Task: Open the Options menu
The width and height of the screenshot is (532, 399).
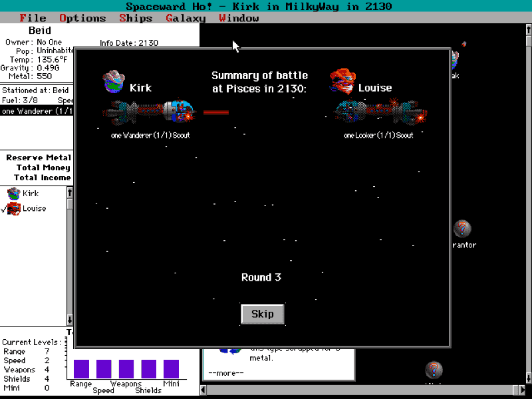Action: 82,18
